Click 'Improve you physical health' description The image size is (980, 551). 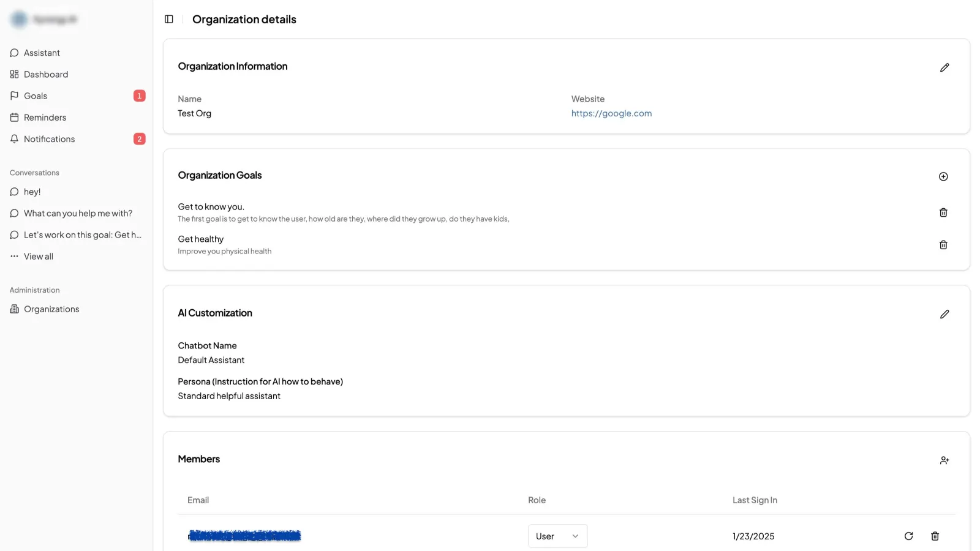[x=224, y=251]
